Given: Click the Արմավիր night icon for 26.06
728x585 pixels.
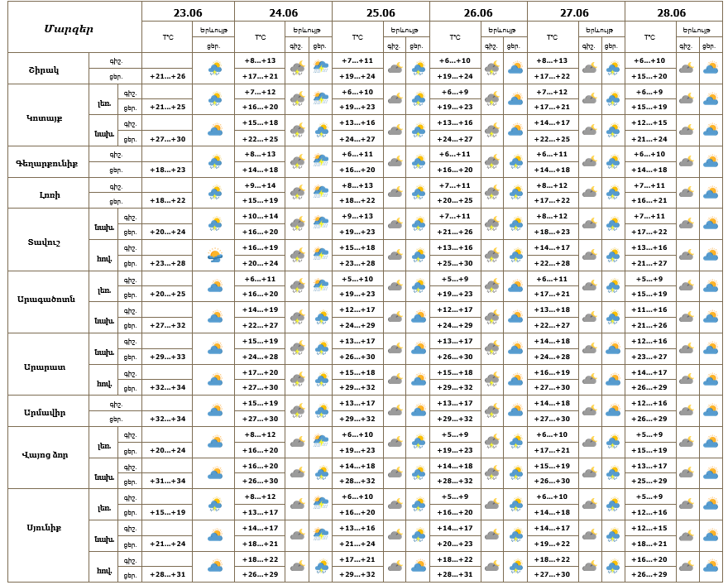Looking at the screenshot, I should tap(491, 411).
